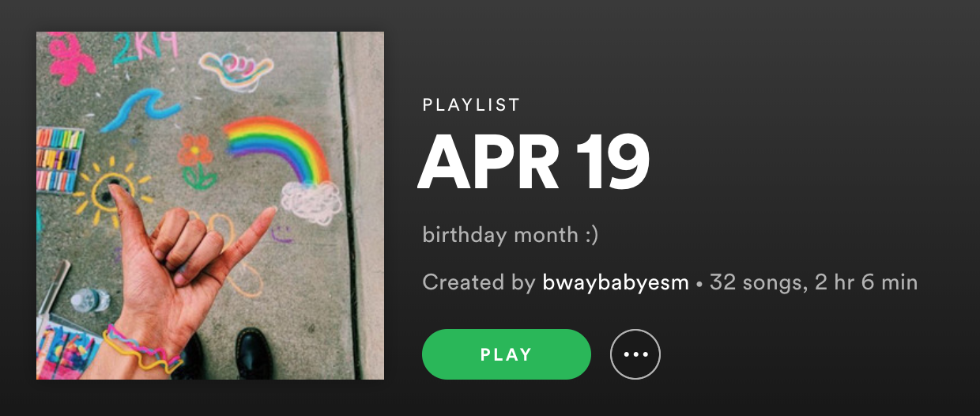
Task: Click the birthday month description text
Action: 511,235
